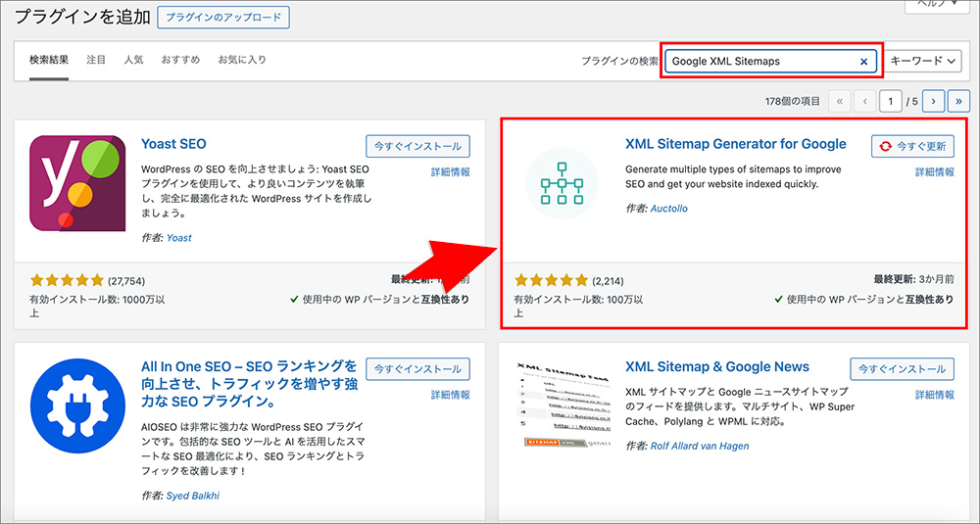Click プラグインを追加 page heading
The image size is (980, 524).
click(82, 17)
